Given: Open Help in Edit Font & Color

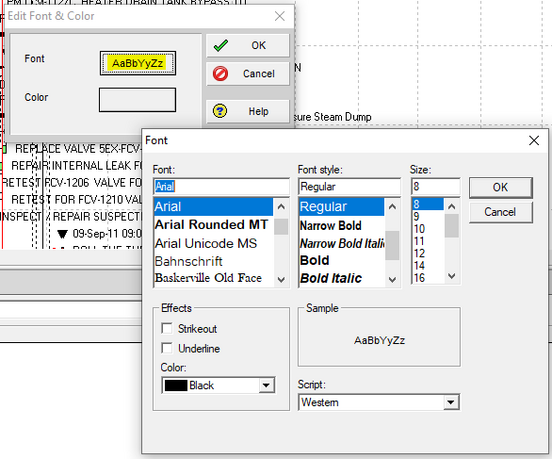Looking at the screenshot, I should point(248,111).
